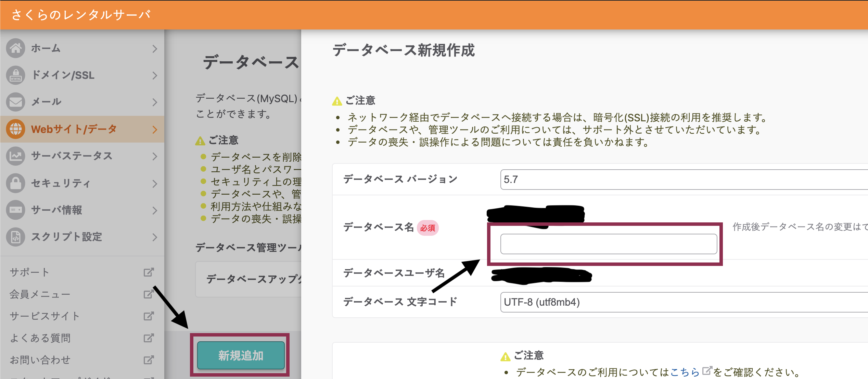Click the Security padlock icon

(15, 183)
